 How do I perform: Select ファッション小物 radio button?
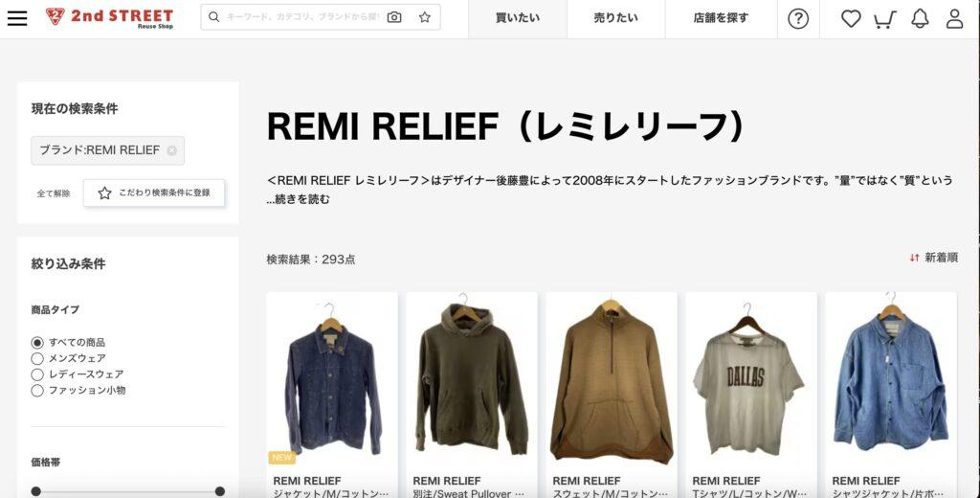coord(37,391)
